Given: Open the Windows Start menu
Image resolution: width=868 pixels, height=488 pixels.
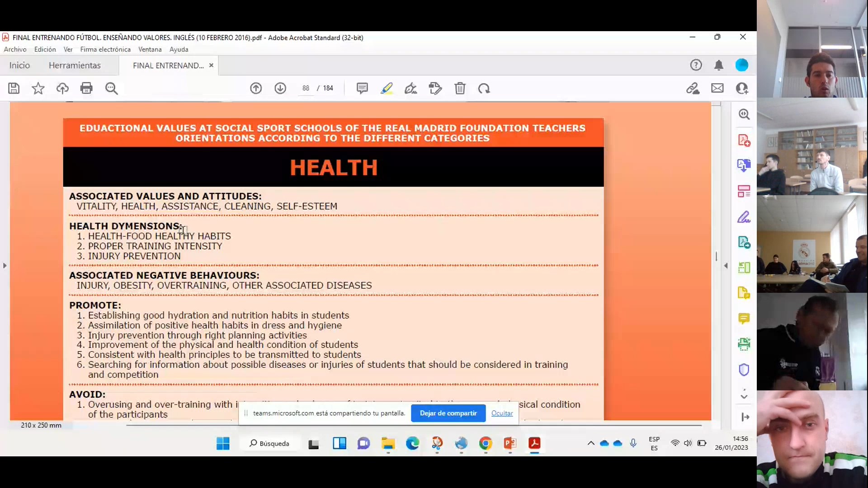Looking at the screenshot, I should (223, 443).
